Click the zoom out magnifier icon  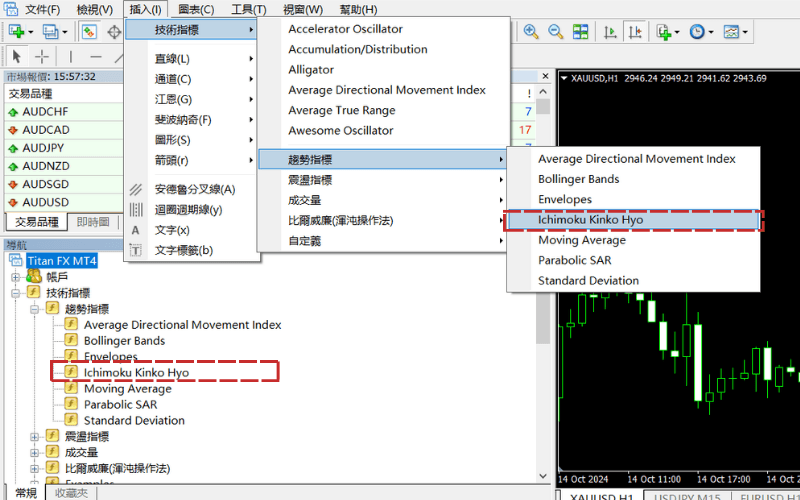click(556, 32)
